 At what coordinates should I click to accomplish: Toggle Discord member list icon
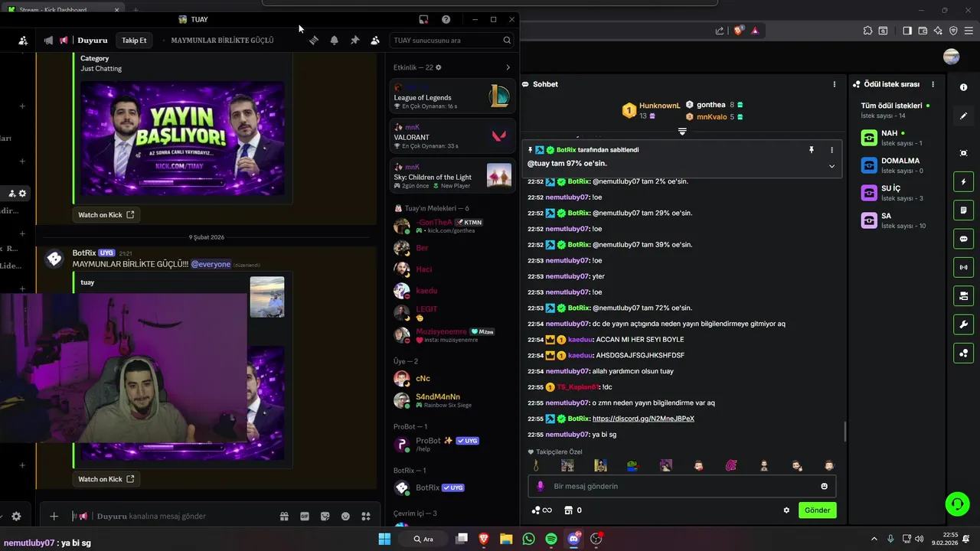374,40
